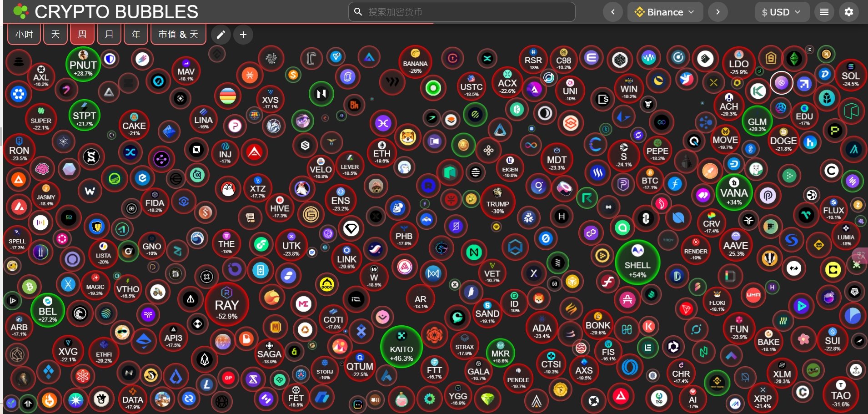
Task: Open the Binance exchange dropdown
Action: [665, 12]
